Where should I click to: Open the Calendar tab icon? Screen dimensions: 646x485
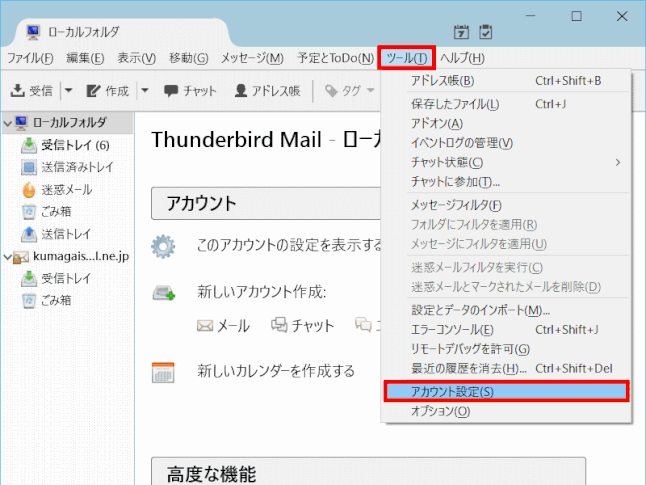coord(461,32)
